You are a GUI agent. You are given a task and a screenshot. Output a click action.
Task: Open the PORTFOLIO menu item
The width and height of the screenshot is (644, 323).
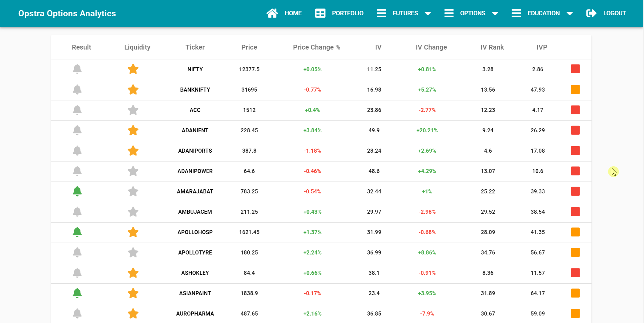click(x=348, y=13)
